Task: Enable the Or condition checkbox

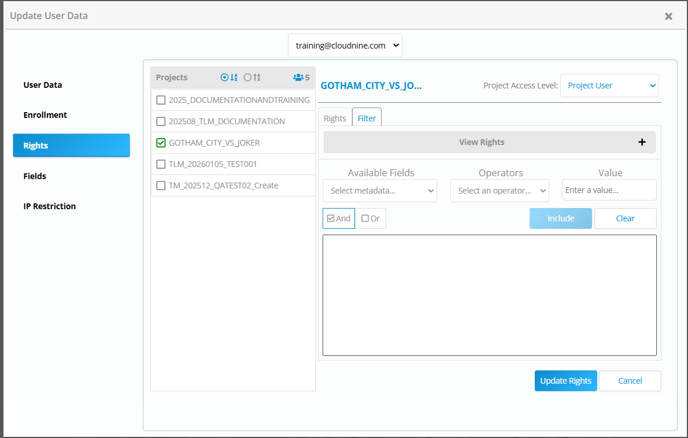Action: pyautogui.click(x=365, y=218)
